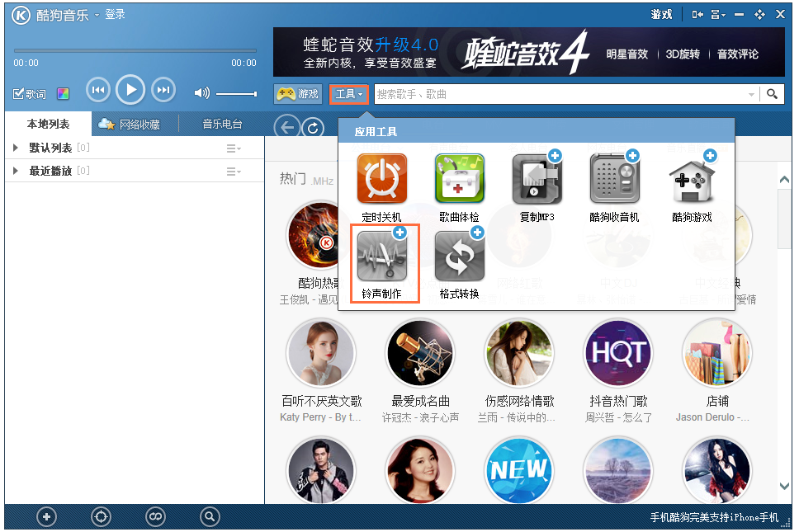
Task: Open the search box dropdown arrow
Action: [x=749, y=94]
